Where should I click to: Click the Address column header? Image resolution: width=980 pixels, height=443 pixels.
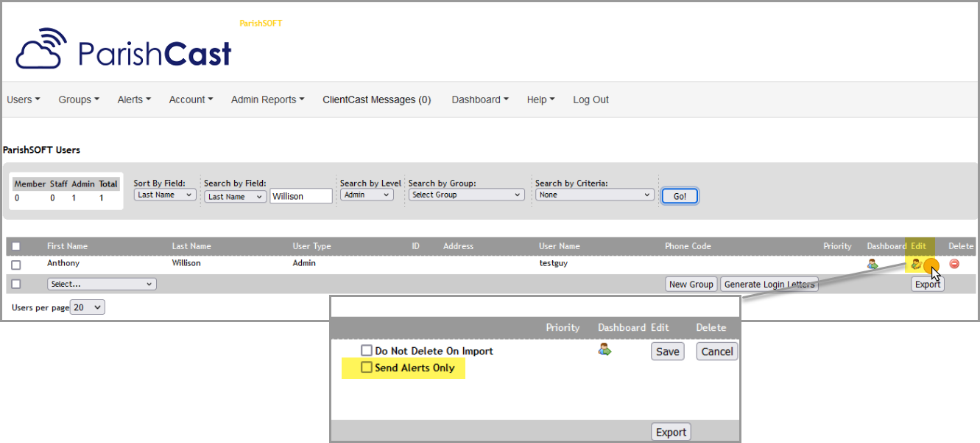tap(458, 246)
